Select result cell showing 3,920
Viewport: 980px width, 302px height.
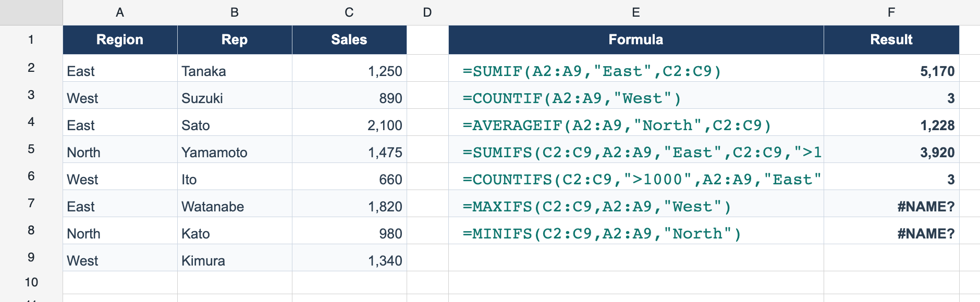point(891,149)
